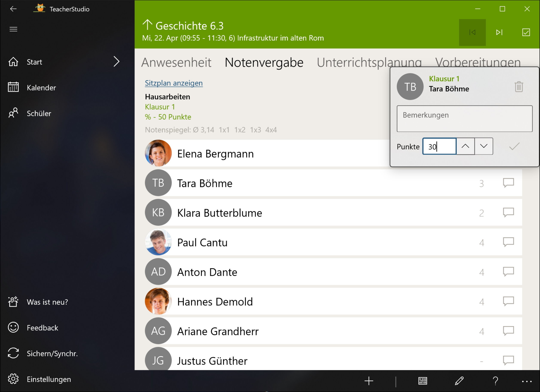Activate the pencil editing tool

point(459,381)
